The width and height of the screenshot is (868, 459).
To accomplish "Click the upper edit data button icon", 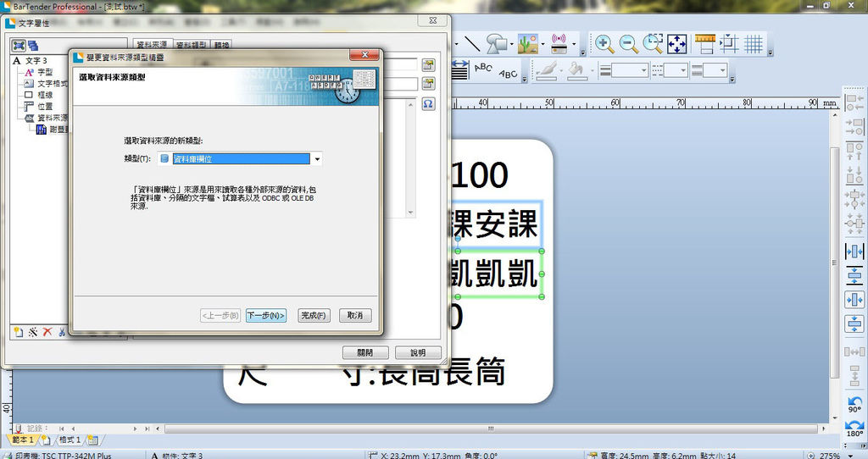I will pos(428,64).
